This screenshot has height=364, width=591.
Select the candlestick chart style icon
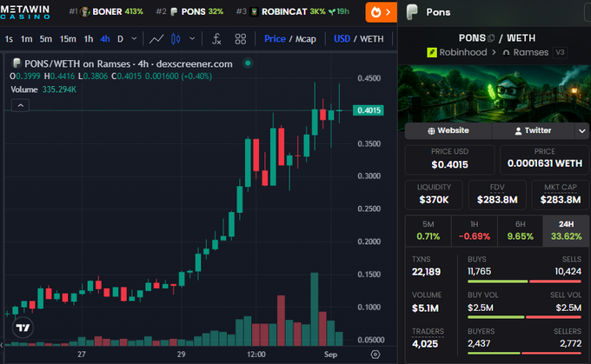(x=176, y=39)
